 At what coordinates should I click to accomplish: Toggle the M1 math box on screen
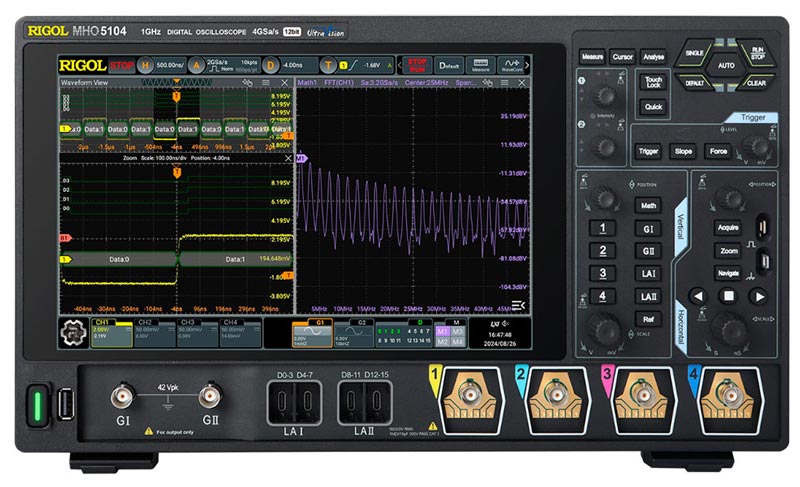click(x=442, y=332)
